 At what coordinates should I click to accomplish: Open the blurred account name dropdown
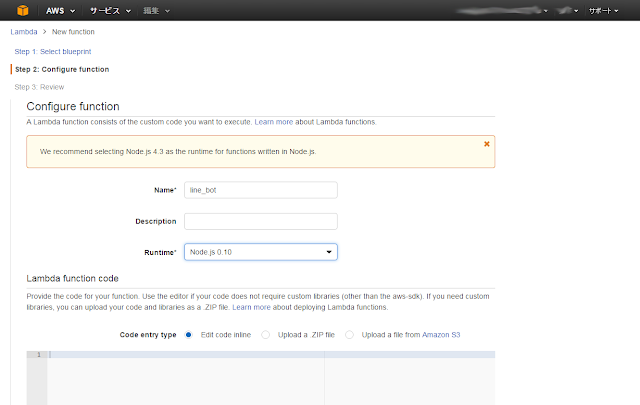(502, 11)
